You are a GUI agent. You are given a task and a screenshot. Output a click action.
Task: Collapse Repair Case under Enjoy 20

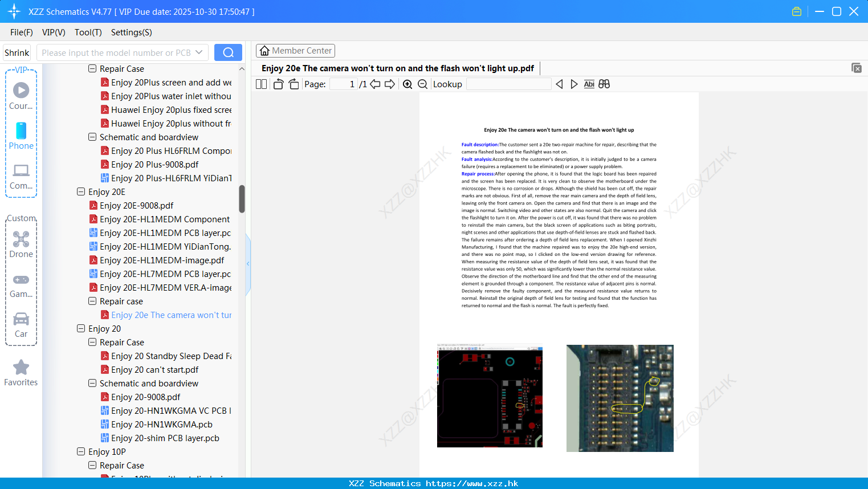click(92, 343)
